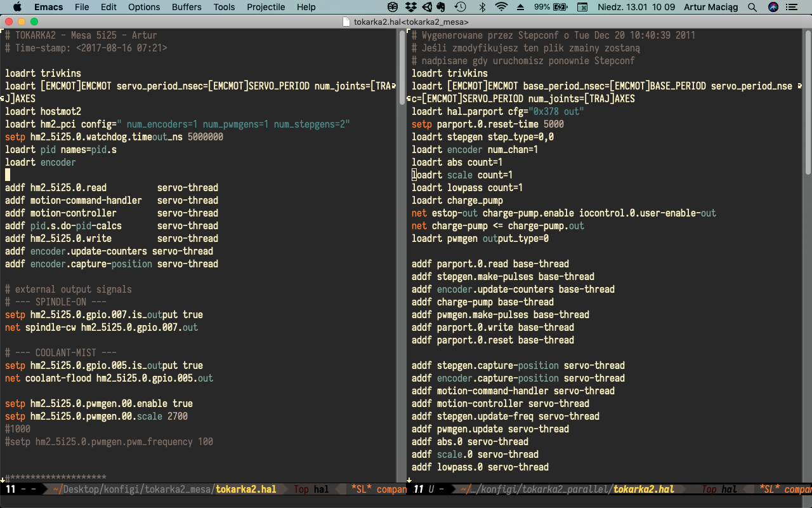Open the Dropbox menu bar icon

tap(410, 7)
